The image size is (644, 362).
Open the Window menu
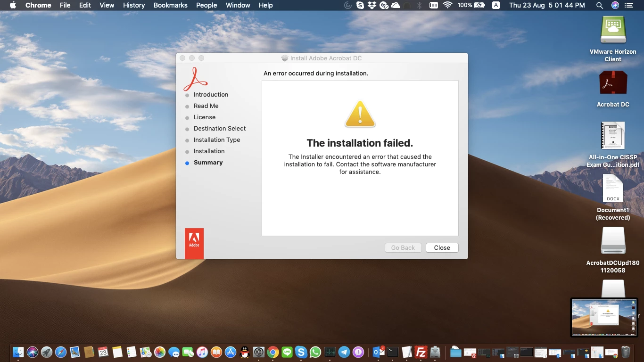coord(238,5)
